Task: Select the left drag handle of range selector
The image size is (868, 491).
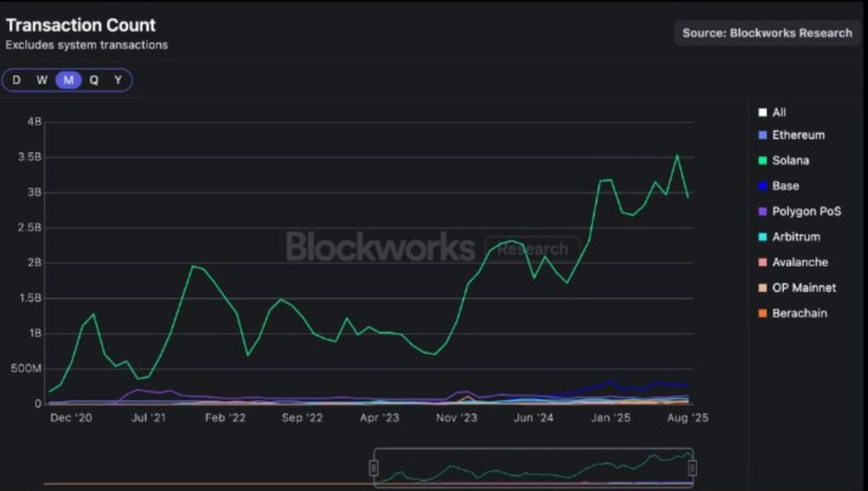Action: coord(372,465)
